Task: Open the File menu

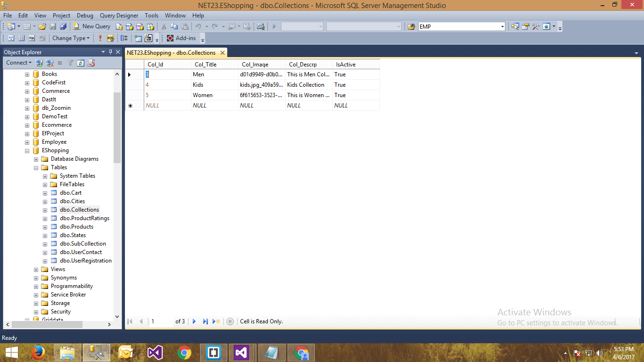Action: click(x=8, y=15)
